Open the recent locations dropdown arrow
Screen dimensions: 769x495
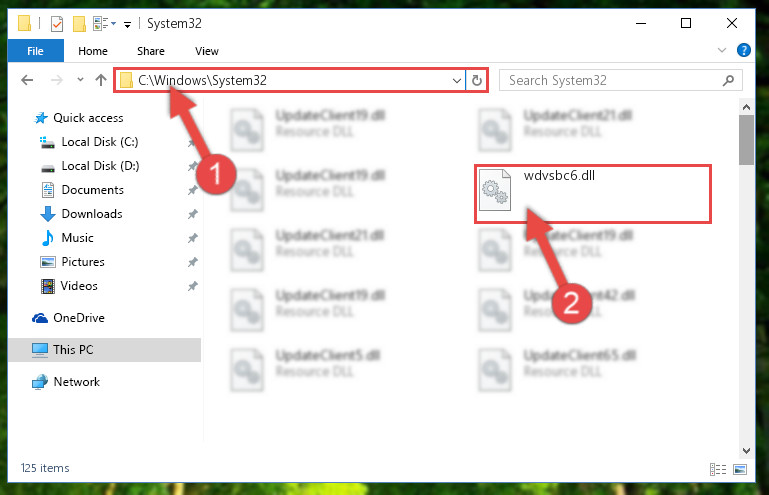pos(80,80)
